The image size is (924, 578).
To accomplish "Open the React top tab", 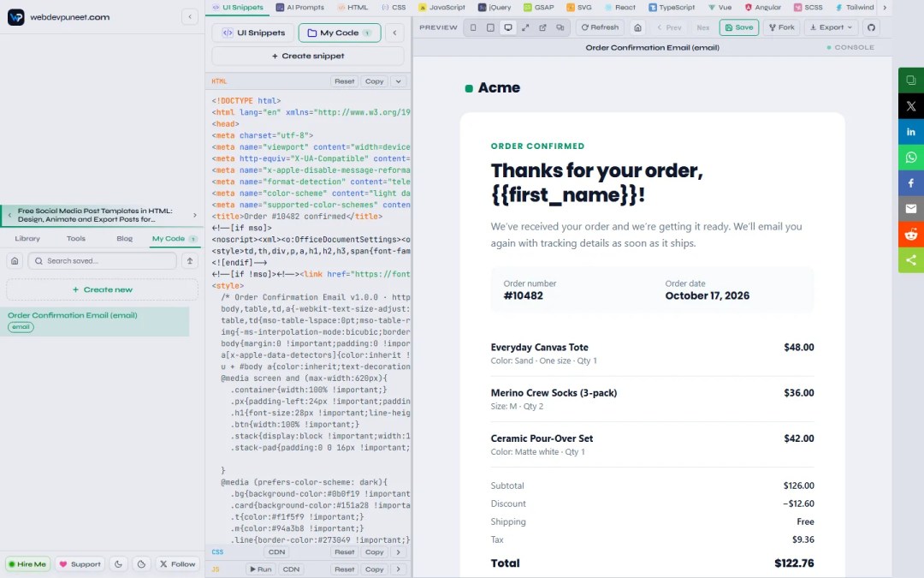I will 620,7.
